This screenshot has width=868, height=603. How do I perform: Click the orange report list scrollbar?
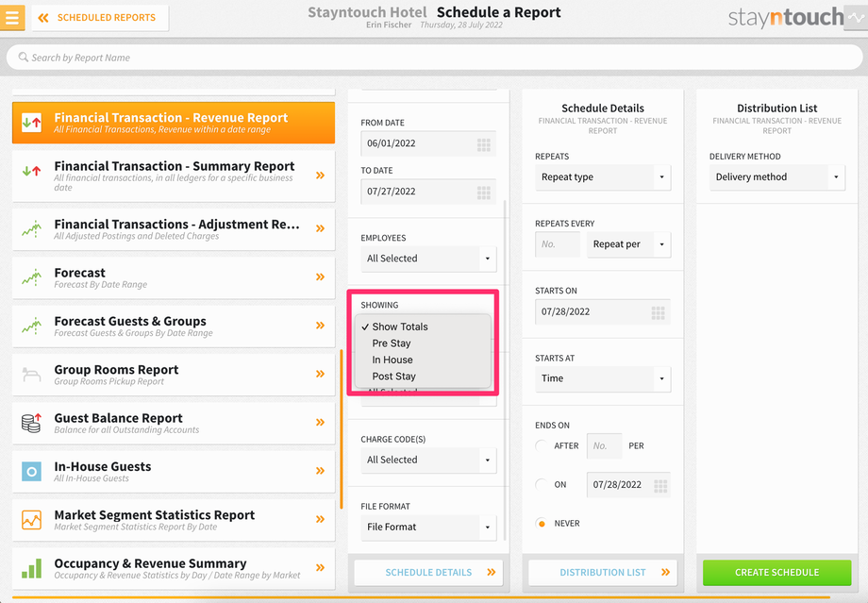(342, 429)
